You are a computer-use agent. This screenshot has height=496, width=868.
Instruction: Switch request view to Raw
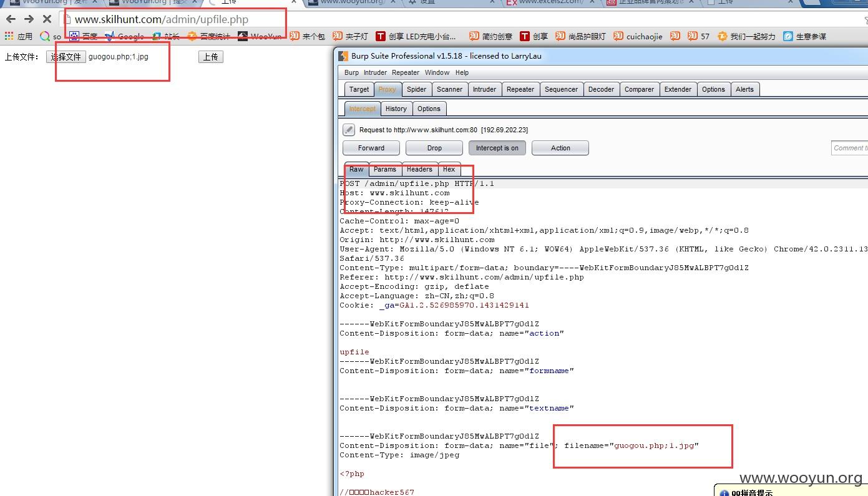click(356, 170)
